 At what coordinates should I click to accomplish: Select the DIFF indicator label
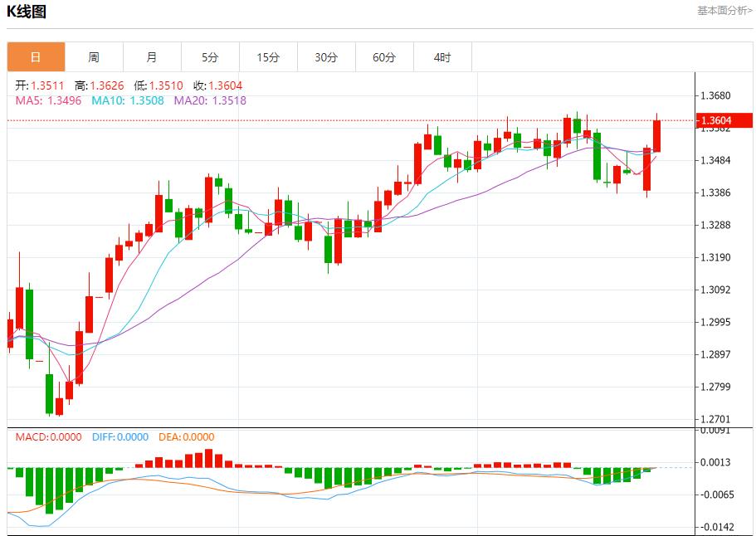coord(119,437)
